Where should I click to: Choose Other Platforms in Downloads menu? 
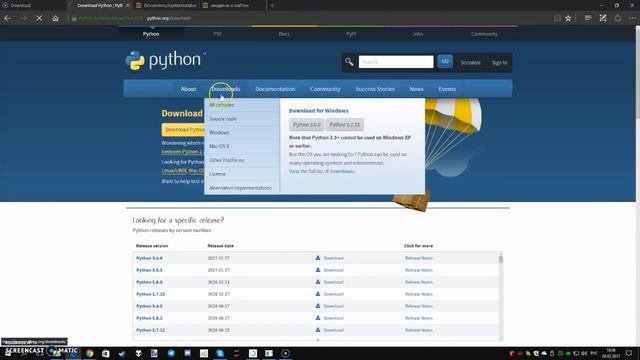(242, 160)
